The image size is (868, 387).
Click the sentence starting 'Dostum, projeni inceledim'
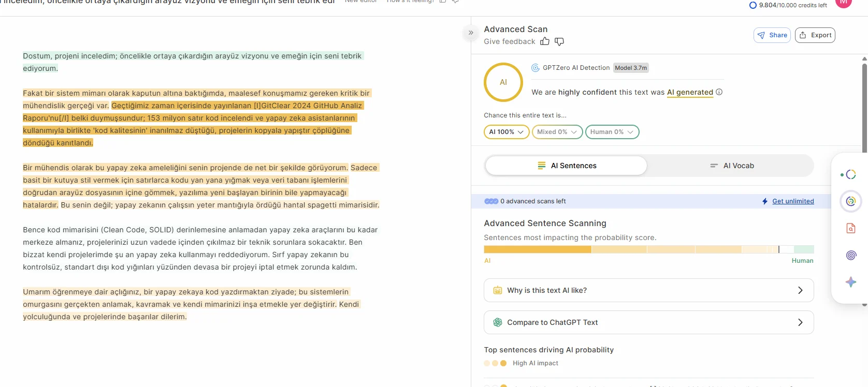click(x=193, y=62)
